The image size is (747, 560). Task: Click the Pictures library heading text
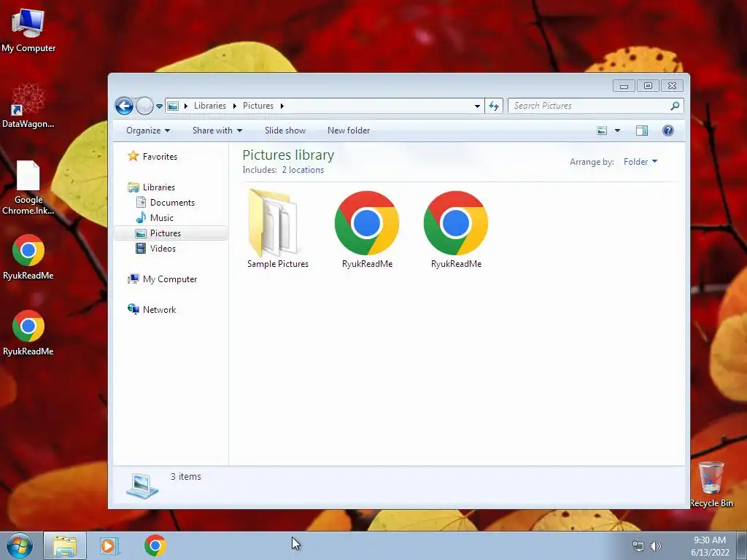[288, 155]
